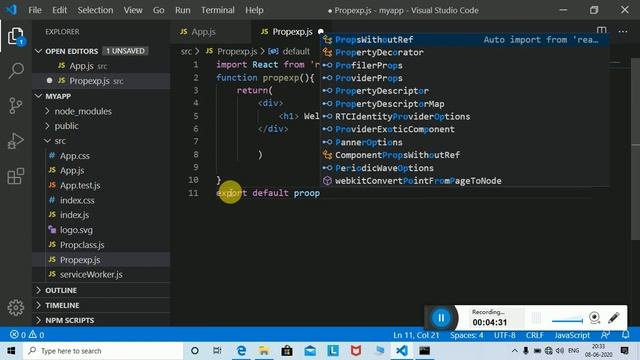The image size is (640, 360).
Task: Open Windows Start menu
Action: (x=11, y=351)
